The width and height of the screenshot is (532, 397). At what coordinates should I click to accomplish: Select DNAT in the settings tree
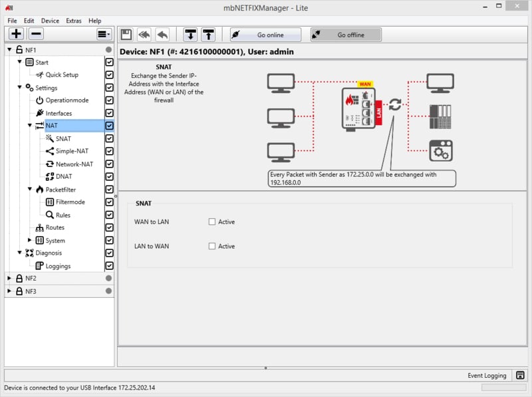click(x=64, y=176)
